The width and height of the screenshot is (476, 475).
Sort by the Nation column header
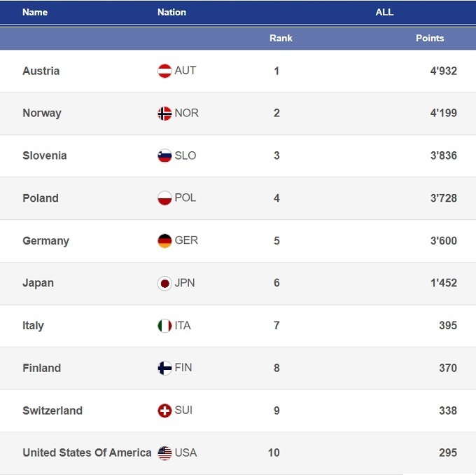click(171, 12)
